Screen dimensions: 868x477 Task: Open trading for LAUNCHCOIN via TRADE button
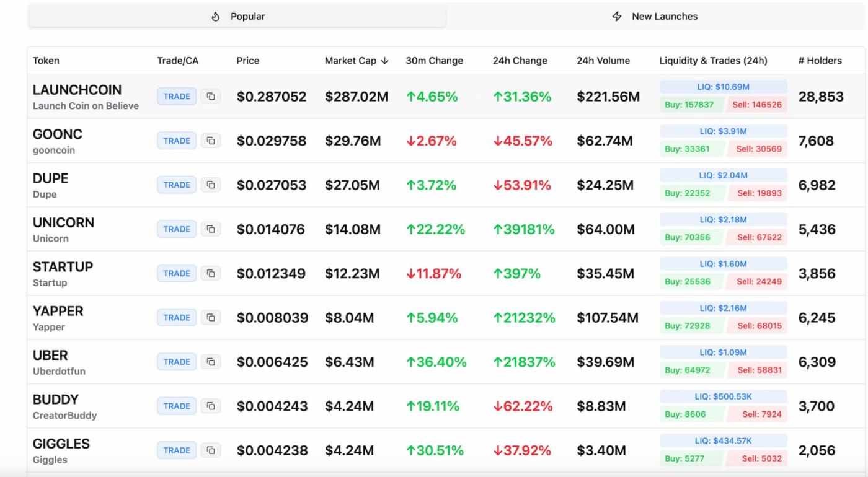coord(177,97)
